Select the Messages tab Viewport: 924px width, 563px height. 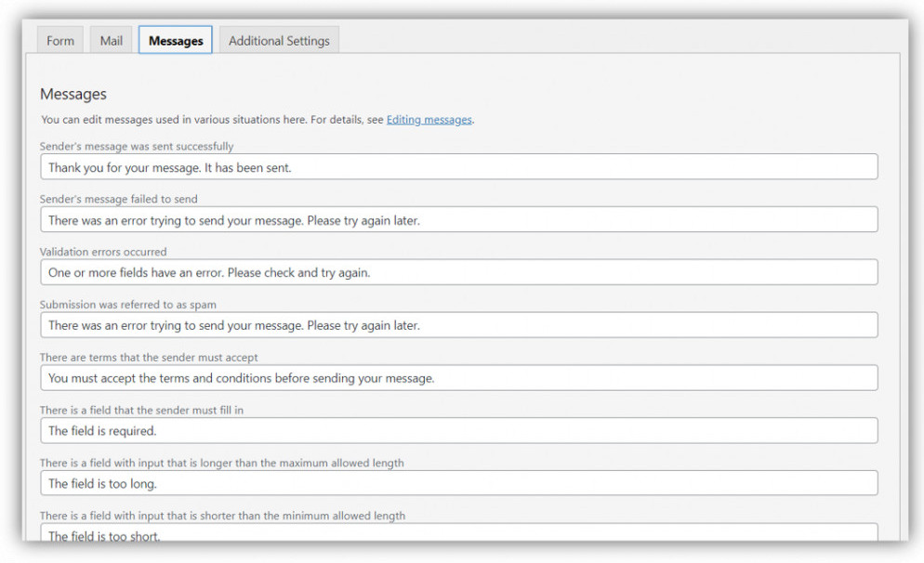pyautogui.click(x=176, y=40)
